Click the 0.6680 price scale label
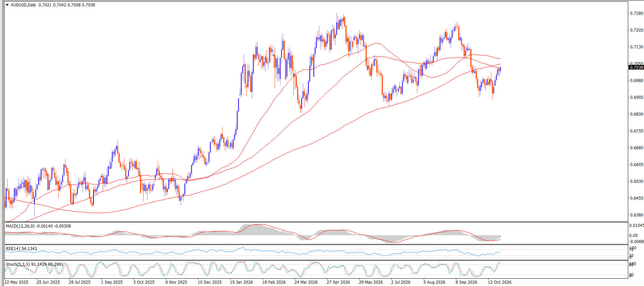Image resolution: width=644 pixels, height=286 pixels. [x=637, y=148]
